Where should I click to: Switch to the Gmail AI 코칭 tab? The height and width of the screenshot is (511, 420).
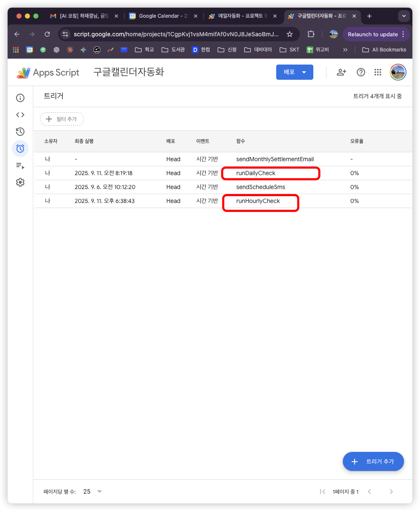pyautogui.click(x=84, y=16)
